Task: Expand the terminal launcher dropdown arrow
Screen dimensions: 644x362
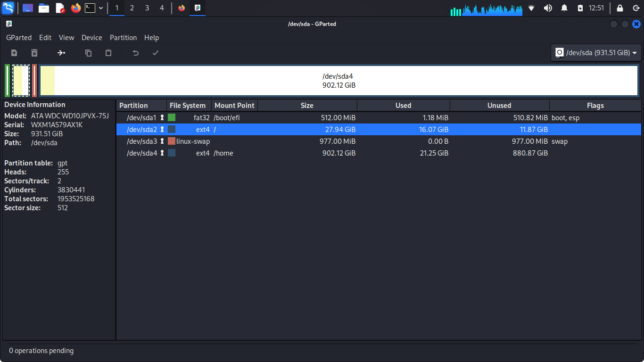Action: point(101,8)
